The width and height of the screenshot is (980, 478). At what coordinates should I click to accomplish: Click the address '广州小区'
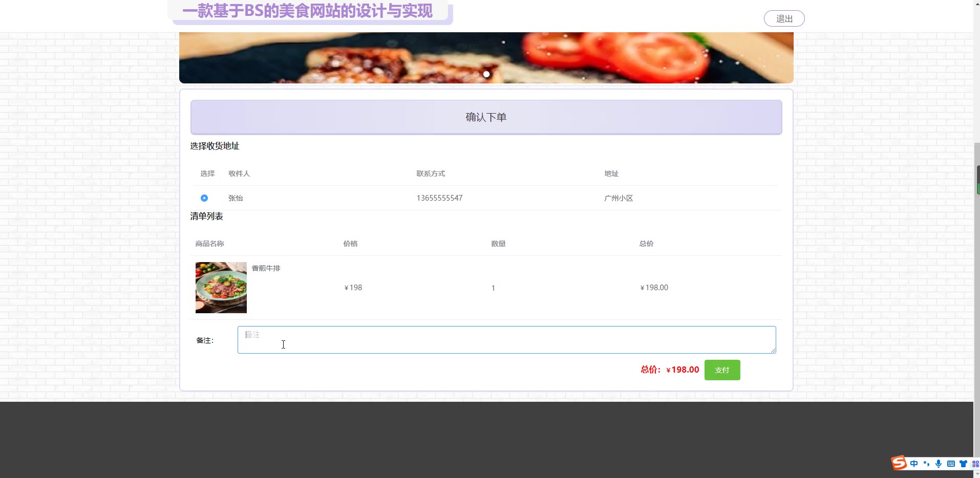click(619, 198)
